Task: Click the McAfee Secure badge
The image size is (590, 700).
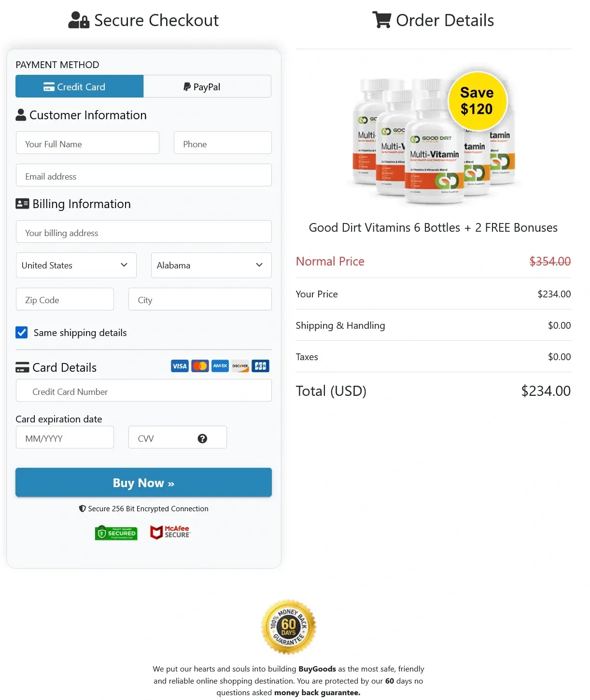Action: click(170, 532)
